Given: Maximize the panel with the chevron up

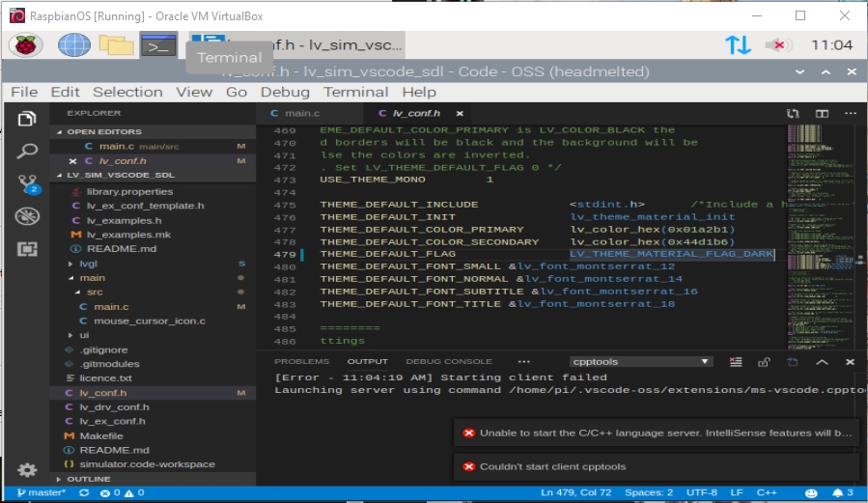Looking at the screenshot, I should (822, 362).
